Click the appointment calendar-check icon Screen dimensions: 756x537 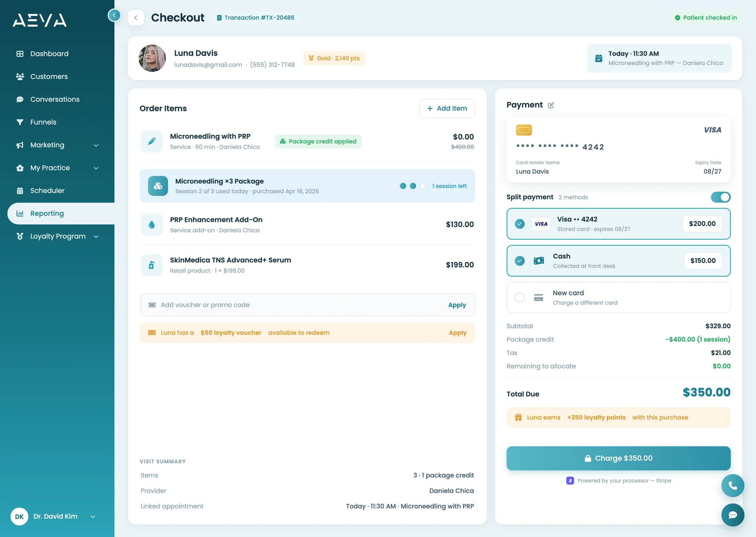(x=599, y=58)
